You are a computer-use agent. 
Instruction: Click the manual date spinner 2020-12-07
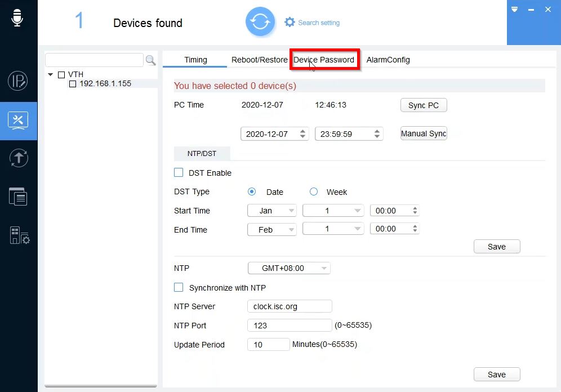click(x=275, y=134)
